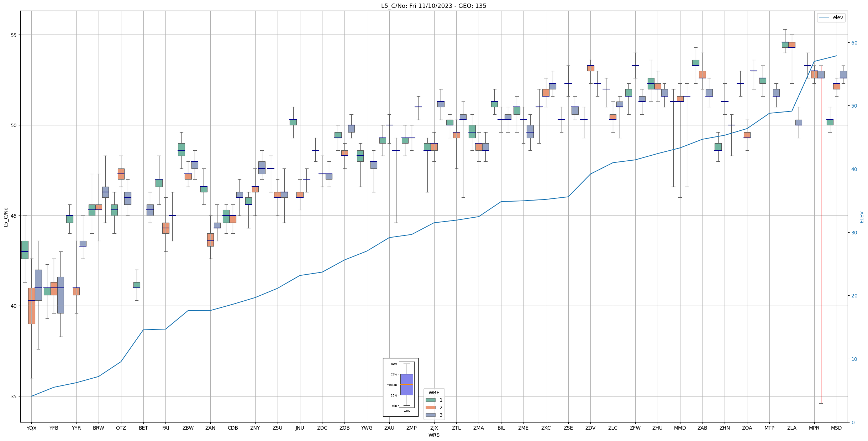The height and width of the screenshot is (441, 868).
Task: Click the 'CDB' x-axis label
Action: click(233, 428)
